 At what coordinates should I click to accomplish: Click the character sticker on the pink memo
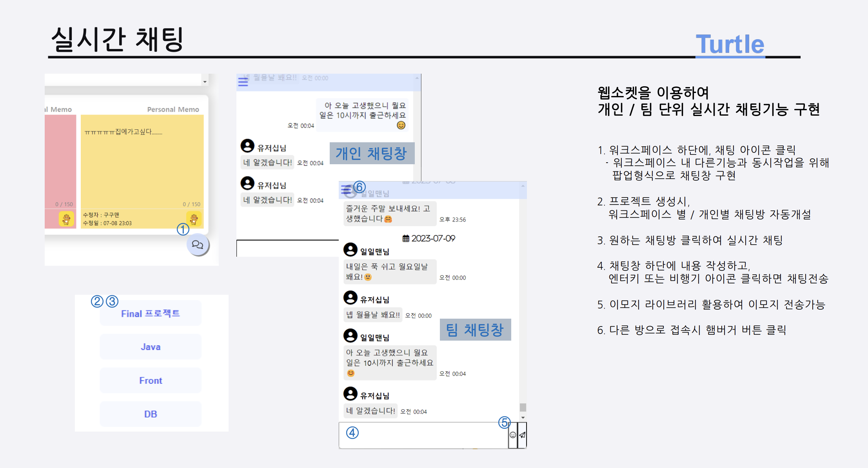click(x=66, y=219)
